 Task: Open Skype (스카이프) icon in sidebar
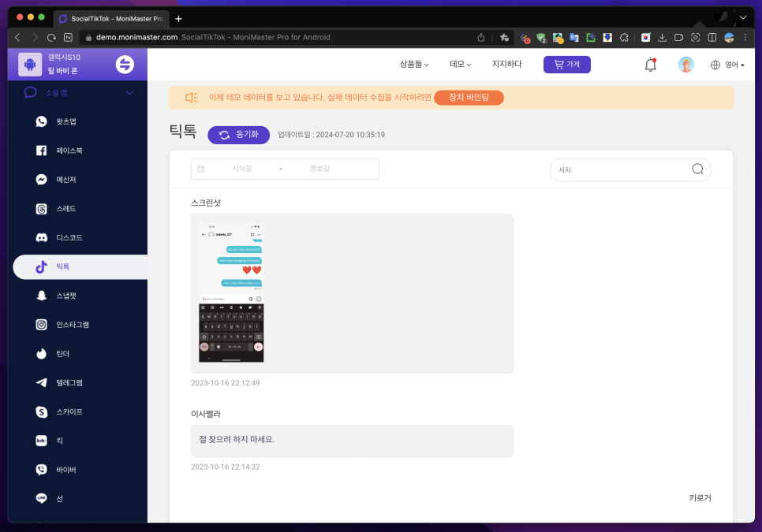pyautogui.click(x=41, y=411)
